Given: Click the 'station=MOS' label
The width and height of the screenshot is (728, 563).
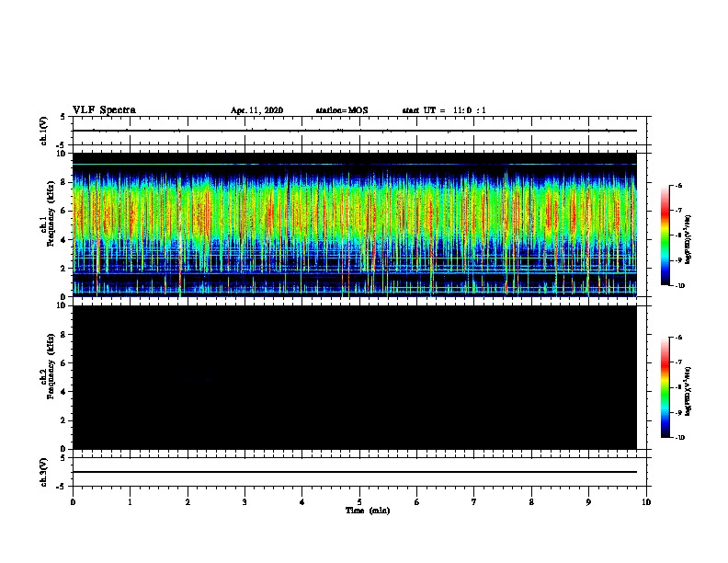Looking at the screenshot, I should [342, 110].
